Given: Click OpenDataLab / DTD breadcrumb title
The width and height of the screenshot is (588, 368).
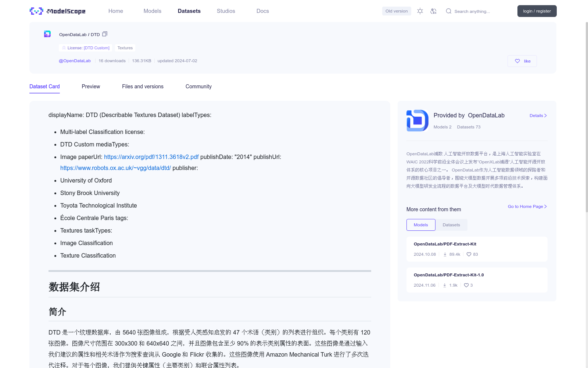Looking at the screenshot, I should [79, 35].
